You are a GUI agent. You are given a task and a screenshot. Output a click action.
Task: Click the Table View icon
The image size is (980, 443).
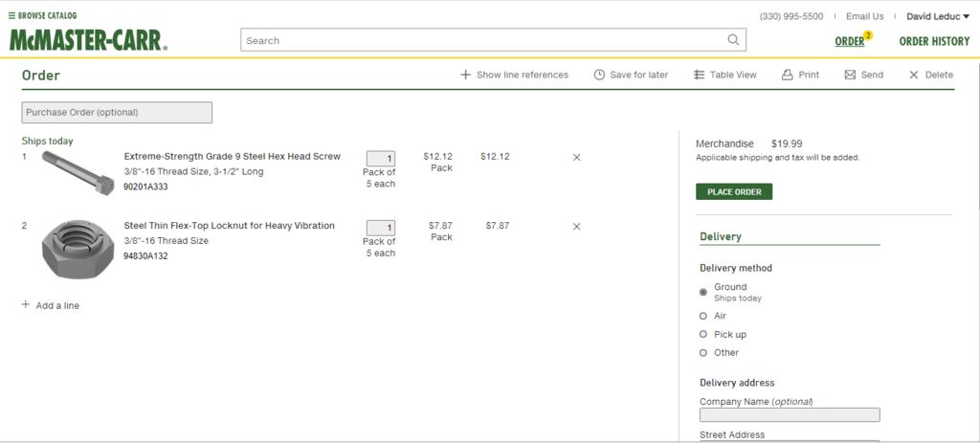[699, 75]
